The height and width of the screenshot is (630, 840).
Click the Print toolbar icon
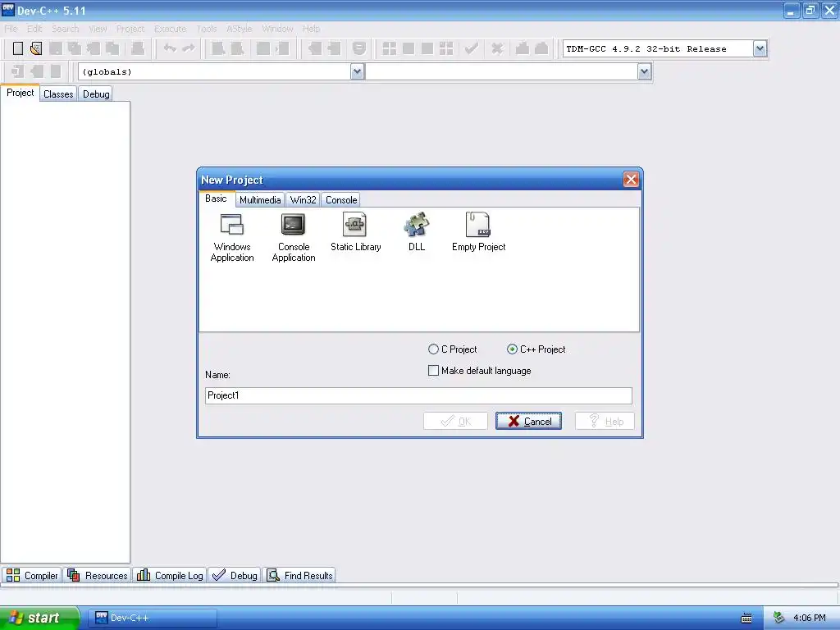(138, 48)
